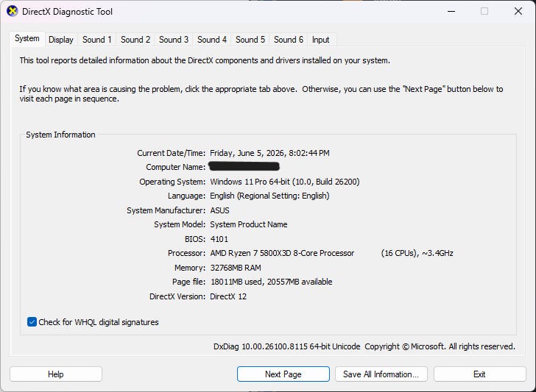Click the DirectX Diagnostic Tool title icon
This screenshot has width=536, height=392.
[x=12, y=11]
